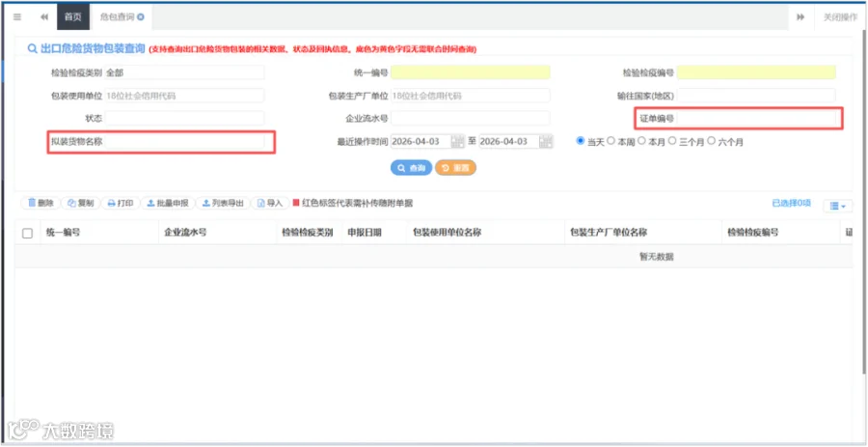This screenshot has height=447, width=868.
Task: Open the start date calendar icon
Action: pyautogui.click(x=458, y=141)
